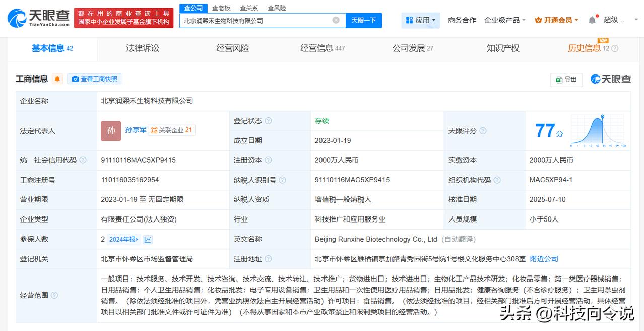This screenshot has width=644, height=331.
Task: Open the 应用 dropdown menu
Action: (x=421, y=20)
